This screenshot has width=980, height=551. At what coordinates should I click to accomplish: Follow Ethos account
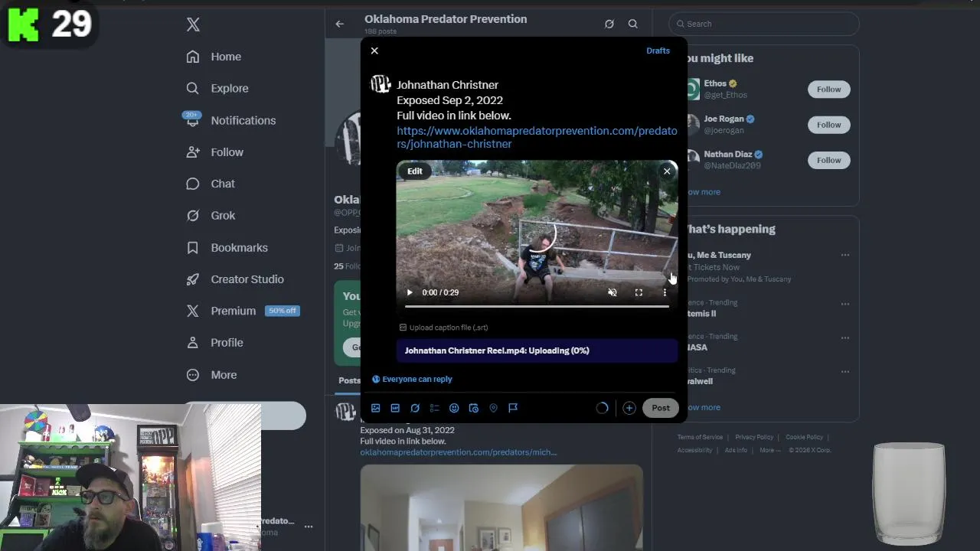pos(828,90)
